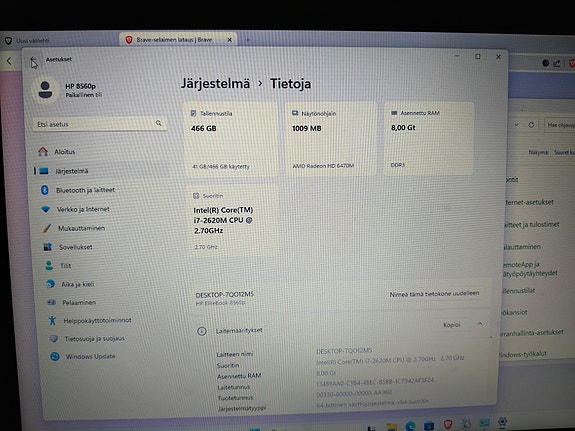The image size is (575, 431).
Task: Focus the Hae ohjauspaneelista search box
Action: pos(560,125)
